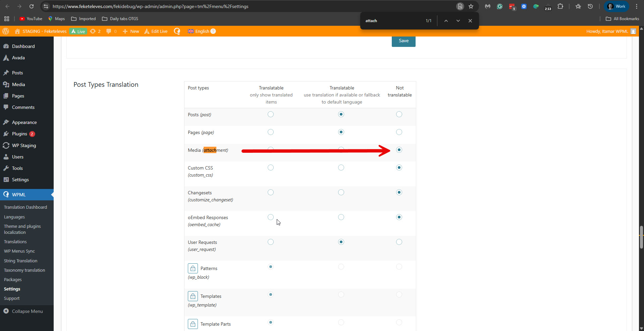Reload the page in the browser
The image size is (644, 331).
click(x=32, y=6)
